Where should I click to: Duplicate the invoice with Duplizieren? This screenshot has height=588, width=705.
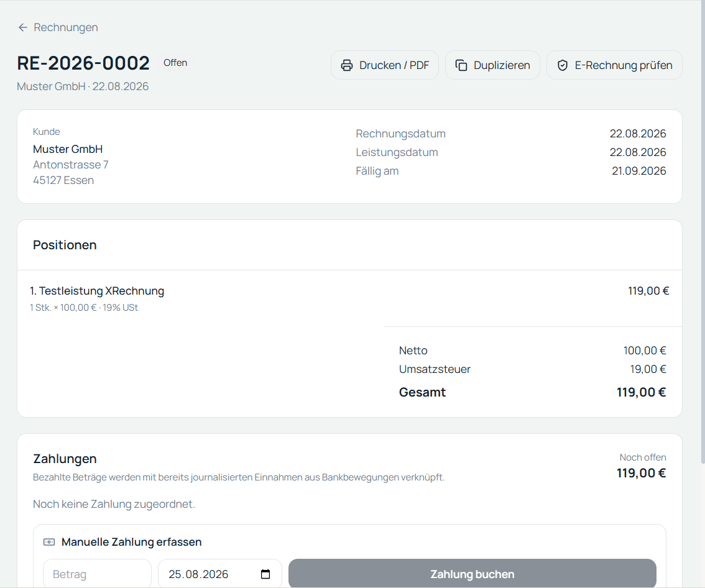click(x=493, y=65)
